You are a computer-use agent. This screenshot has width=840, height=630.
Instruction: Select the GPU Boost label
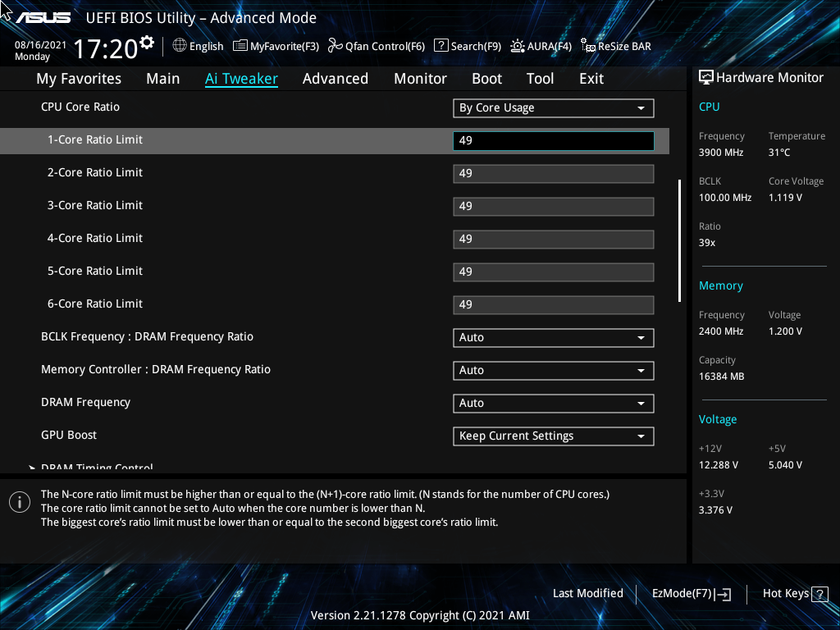(x=69, y=435)
